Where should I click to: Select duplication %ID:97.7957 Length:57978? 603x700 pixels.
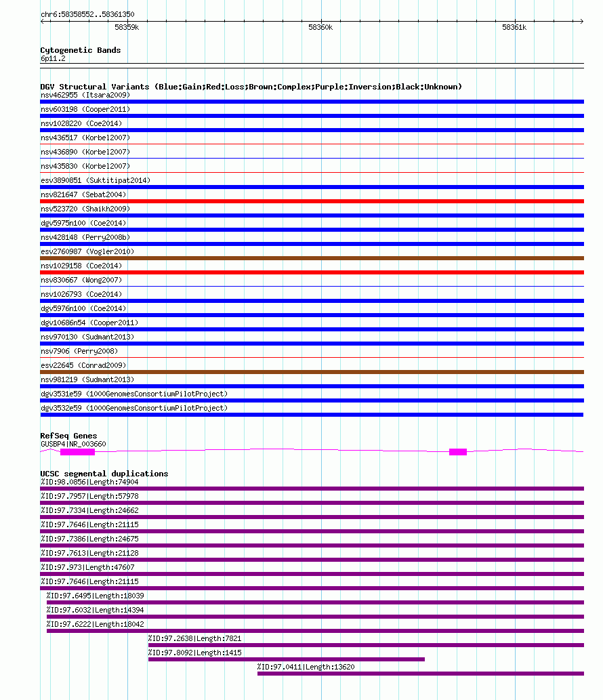89,497
